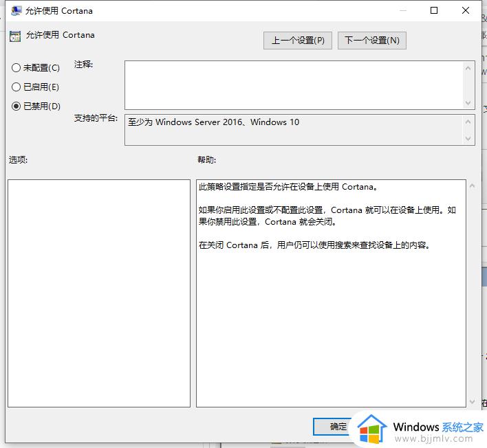Maximize the 允许使用 Cortana window
This screenshot has height=448, width=487.
coord(434,10)
